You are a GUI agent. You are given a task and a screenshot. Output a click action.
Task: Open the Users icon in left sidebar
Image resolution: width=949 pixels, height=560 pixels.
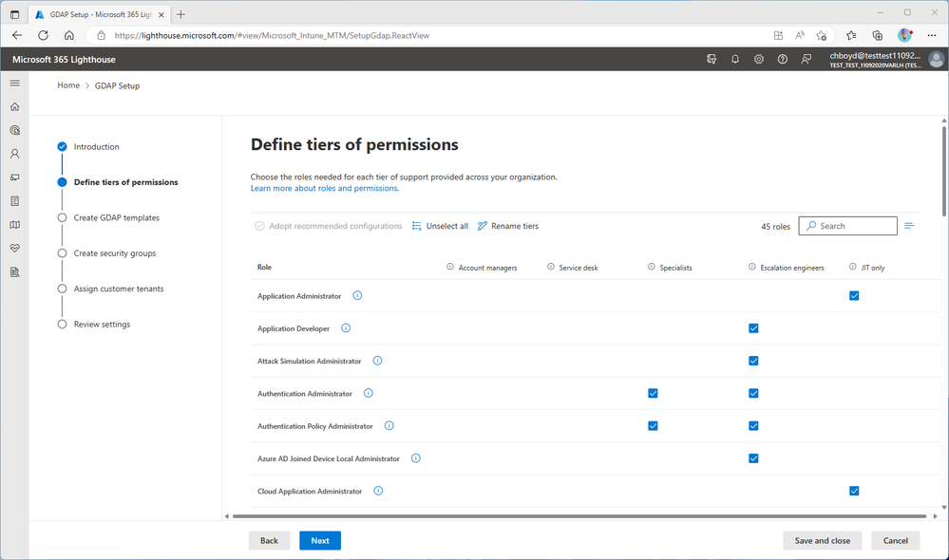pyautogui.click(x=15, y=154)
